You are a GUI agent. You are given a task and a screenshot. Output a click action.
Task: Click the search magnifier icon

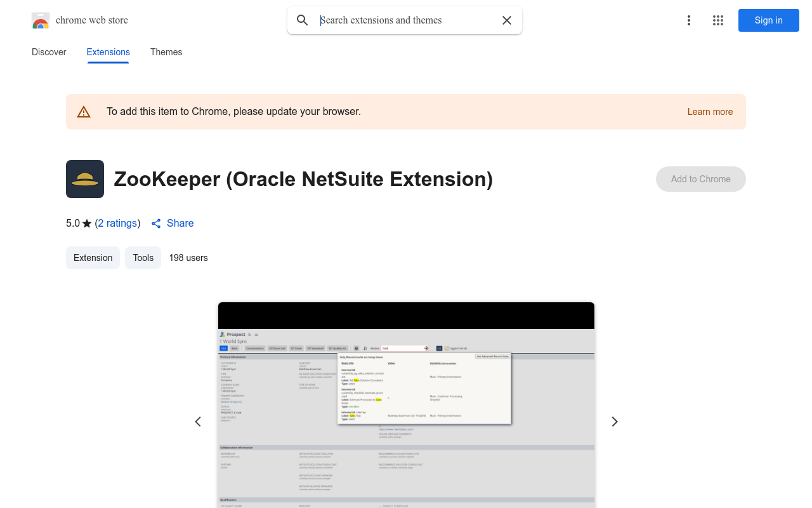(x=303, y=20)
